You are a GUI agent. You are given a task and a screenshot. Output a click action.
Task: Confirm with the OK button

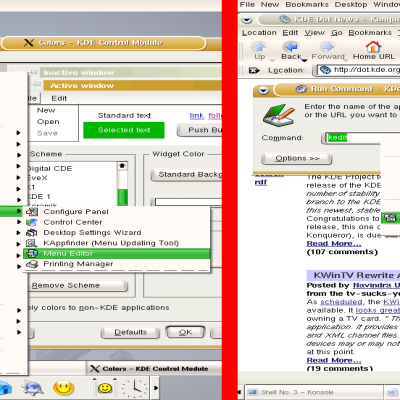tap(185, 332)
